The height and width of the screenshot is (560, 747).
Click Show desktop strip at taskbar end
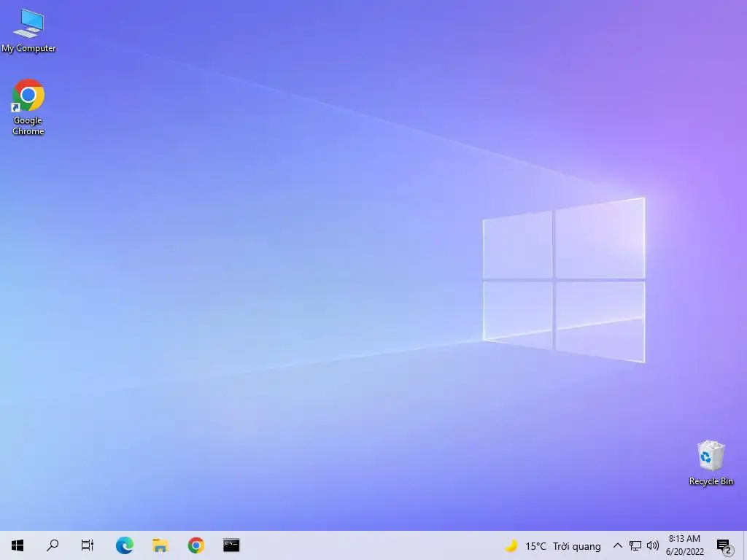pyautogui.click(x=745, y=545)
